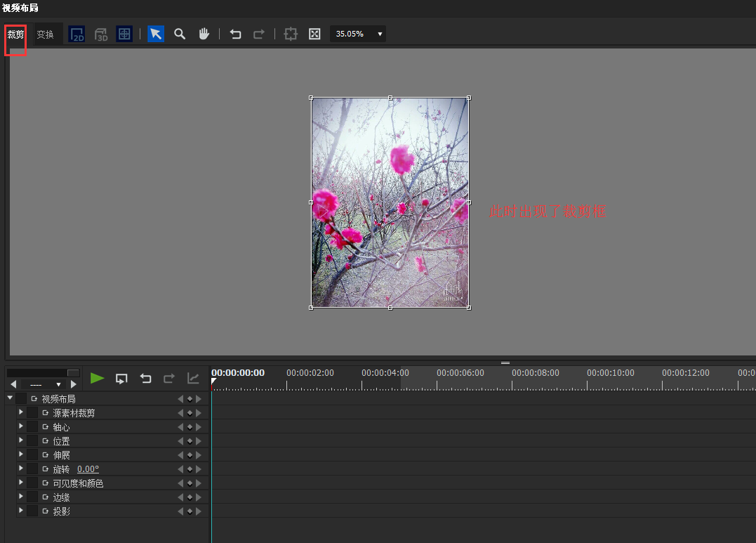
Task: Select the arrow selection tool
Action: click(x=156, y=34)
